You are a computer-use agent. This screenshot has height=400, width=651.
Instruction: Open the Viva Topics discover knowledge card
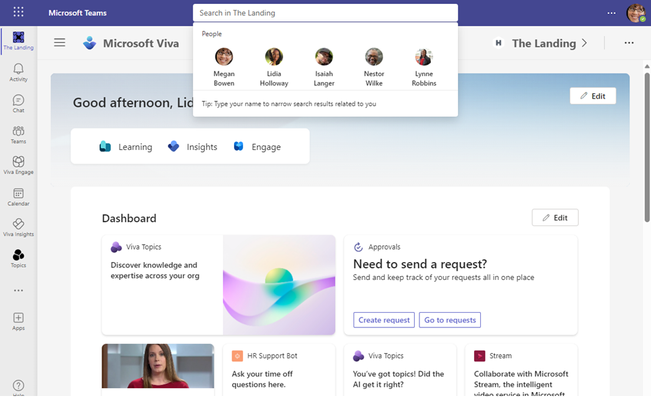point(218,285)
